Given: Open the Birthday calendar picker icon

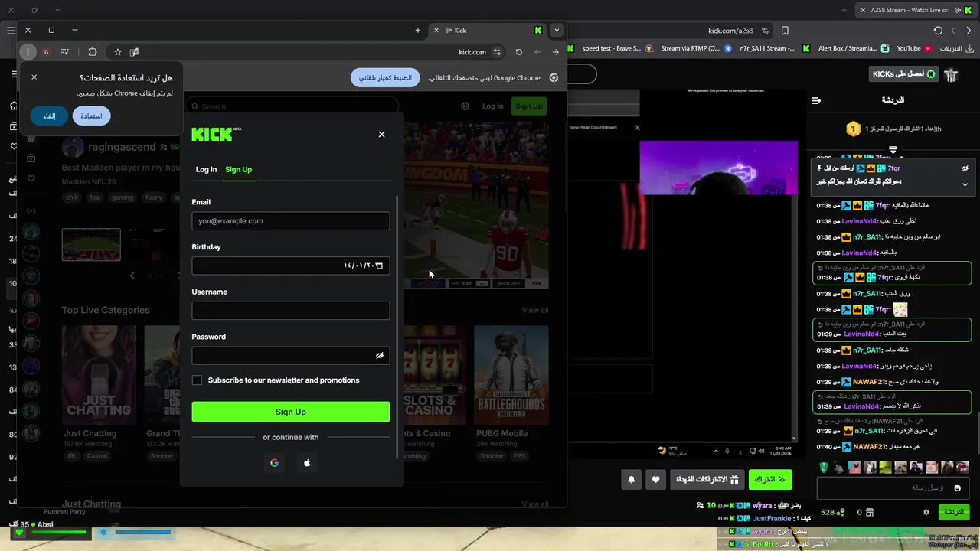Looking at the screenshot, I should (x=379, y=266).
